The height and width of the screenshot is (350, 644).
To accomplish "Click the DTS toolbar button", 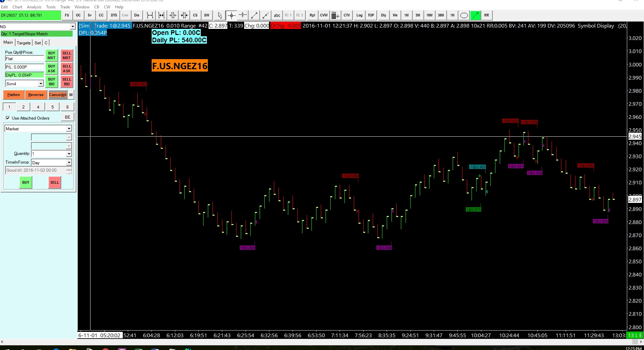I will (114, 15).
